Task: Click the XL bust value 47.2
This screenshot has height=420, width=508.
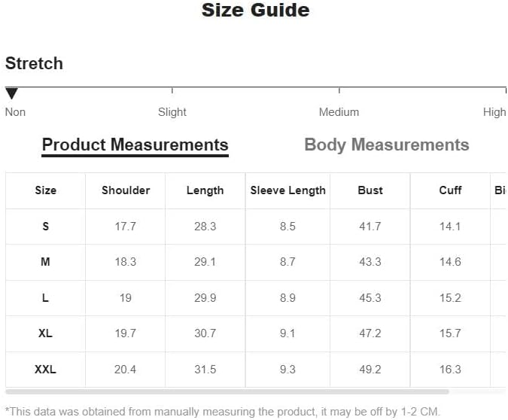Action: tap(370, 333)
